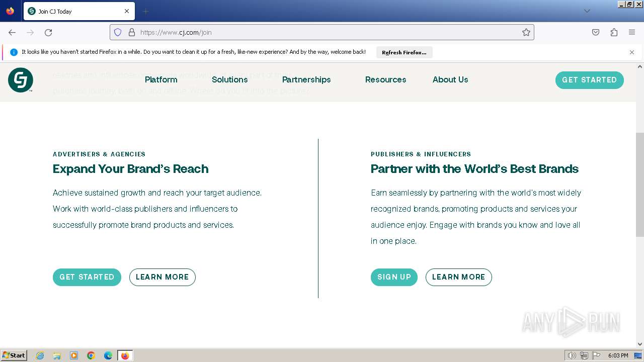Open the Save to Pocket icon
This screenshot has width=644, height=362.
pos(596,32)
